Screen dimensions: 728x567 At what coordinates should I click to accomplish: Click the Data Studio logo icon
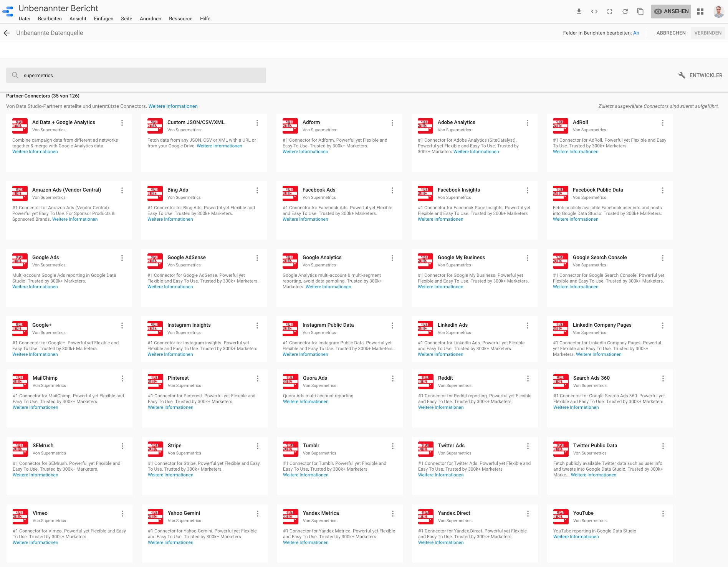coord(8,12)
